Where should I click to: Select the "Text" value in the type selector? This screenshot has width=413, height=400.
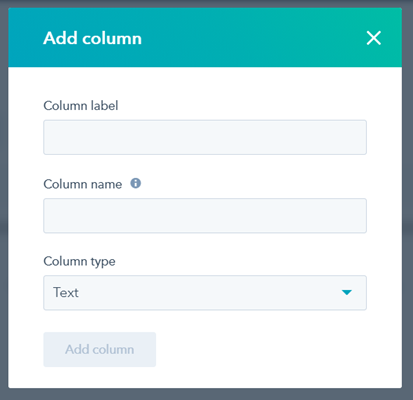coord(66,292)
